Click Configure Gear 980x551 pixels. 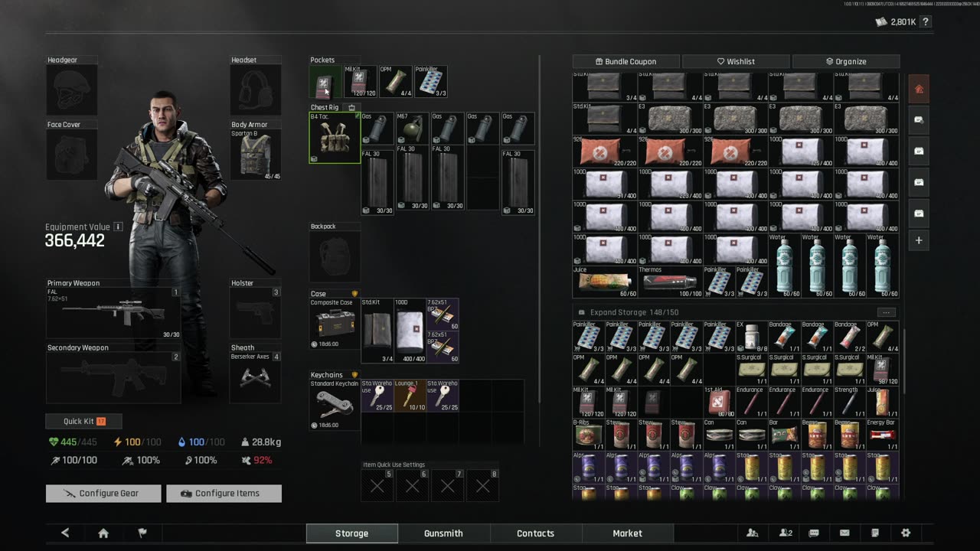[103, 494]
